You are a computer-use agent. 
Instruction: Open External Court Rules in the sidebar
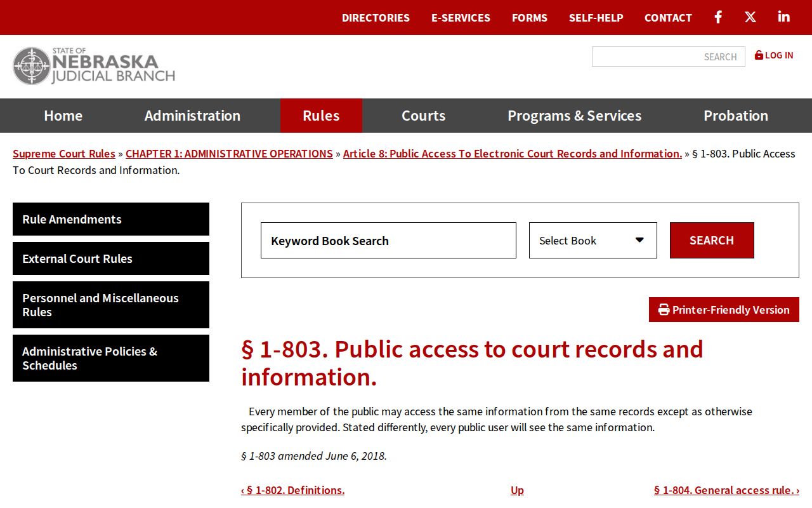[111, 258]
